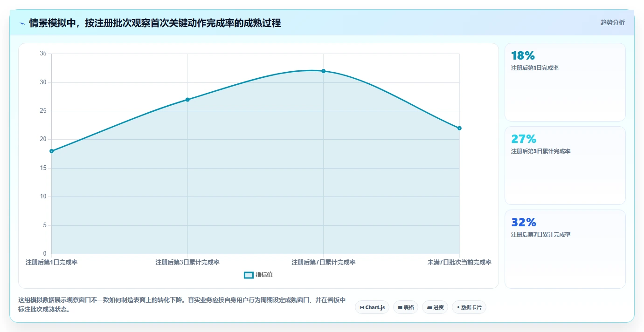Screen dimensions: 644x332
Task: Click the data point for 未满7日批次当前完成率
Action: click(x=459, y=128)
